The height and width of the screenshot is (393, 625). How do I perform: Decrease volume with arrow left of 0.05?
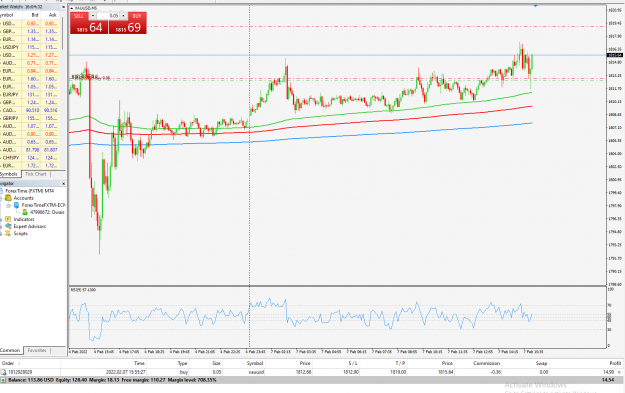pos(92,16)
